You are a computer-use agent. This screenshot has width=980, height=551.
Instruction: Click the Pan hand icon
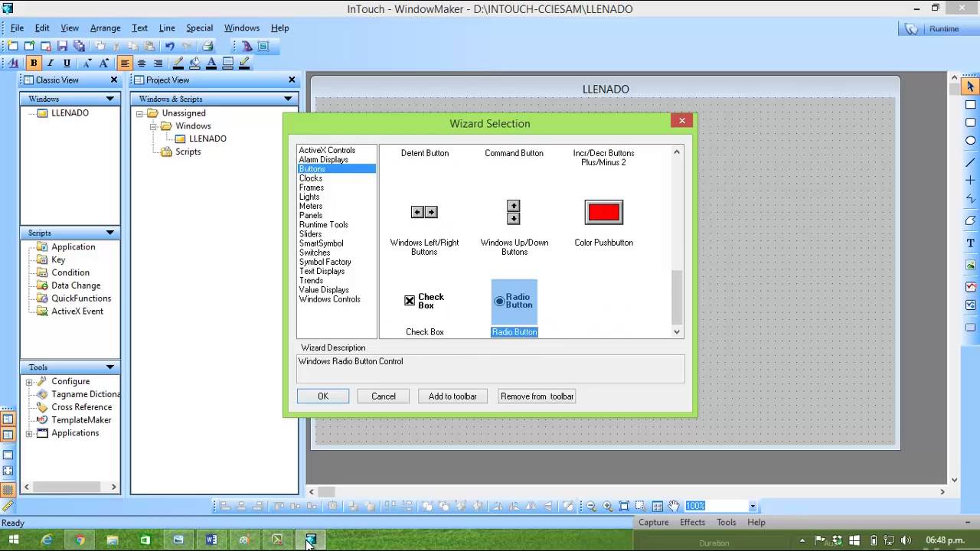point(674,506)
